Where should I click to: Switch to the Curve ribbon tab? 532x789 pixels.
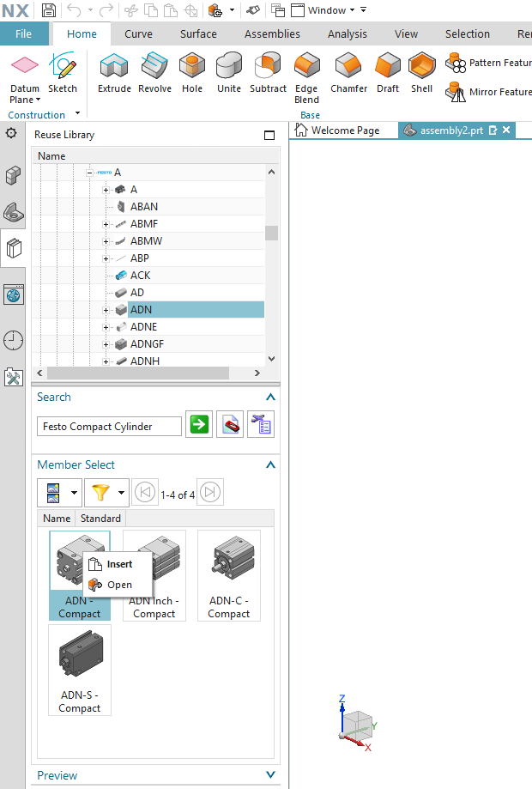pos(138,33)
